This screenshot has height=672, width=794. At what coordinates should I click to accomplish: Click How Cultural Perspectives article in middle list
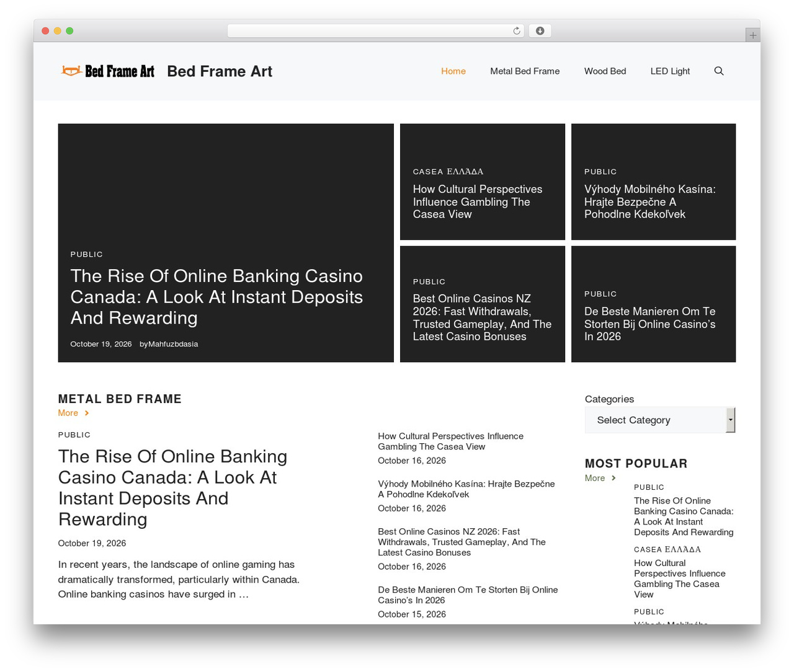pyautogui.click(x=450, y=441)
